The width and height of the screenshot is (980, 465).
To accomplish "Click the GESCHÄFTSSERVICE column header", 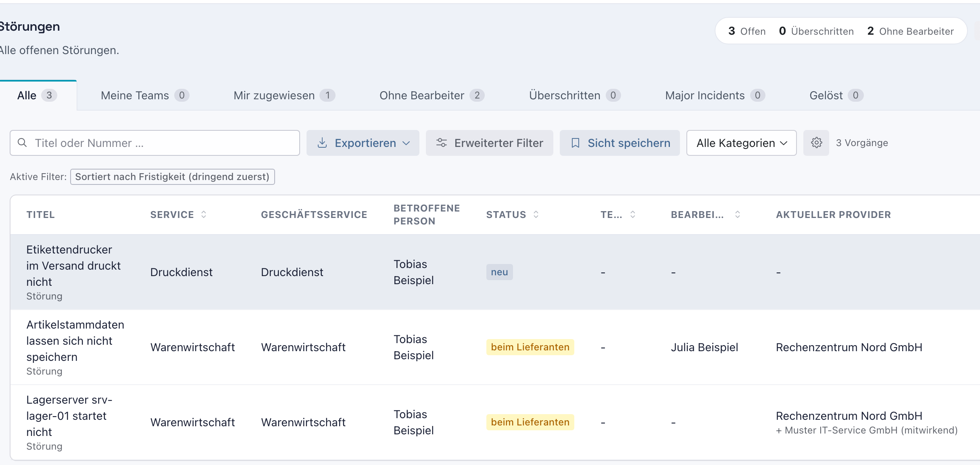I will [x=314, y=215].
